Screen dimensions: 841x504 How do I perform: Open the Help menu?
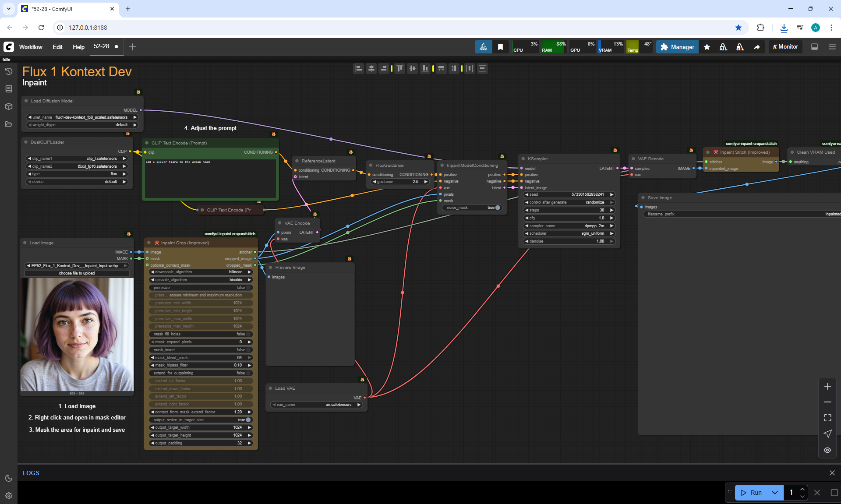[78, 47]
